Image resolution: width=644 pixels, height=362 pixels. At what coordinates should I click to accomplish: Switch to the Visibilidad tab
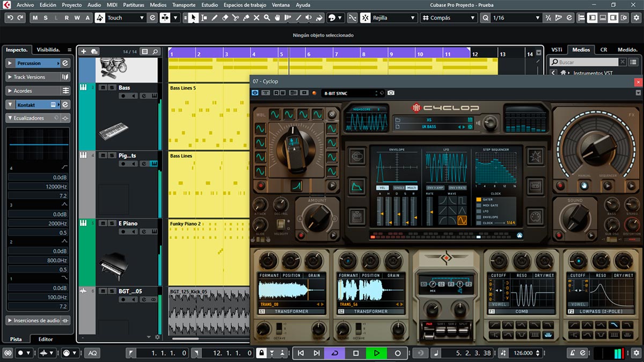[x=48, y=49]
